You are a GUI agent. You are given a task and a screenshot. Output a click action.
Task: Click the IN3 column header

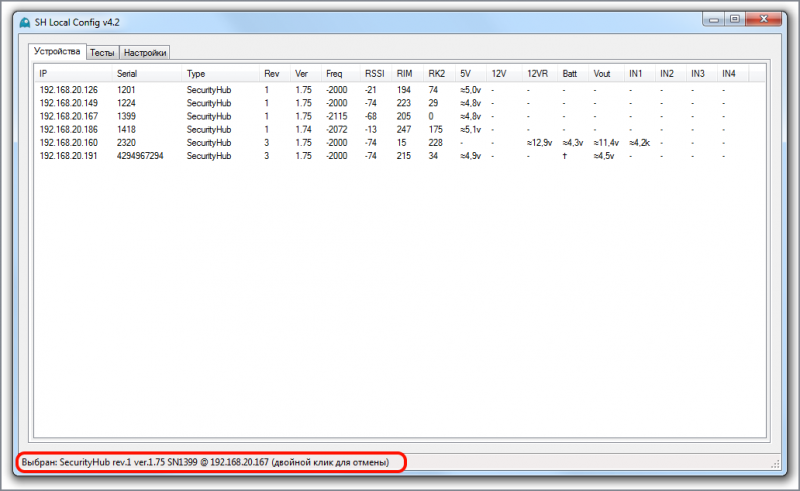(x=702, y=73)
